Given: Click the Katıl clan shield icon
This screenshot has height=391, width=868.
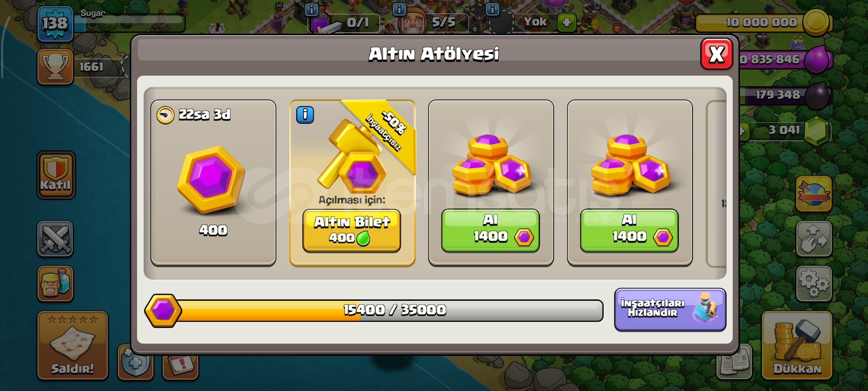Looking at the screenshot, I should pyautogui.click(x=56, y=175).
